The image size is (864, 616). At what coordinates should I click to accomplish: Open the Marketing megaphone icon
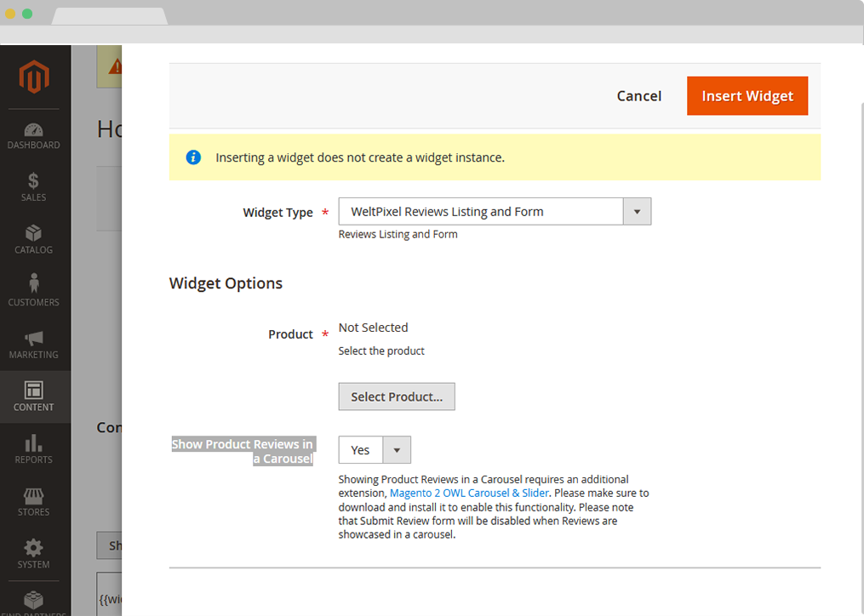pyautogui.click(x=34, y=338)
